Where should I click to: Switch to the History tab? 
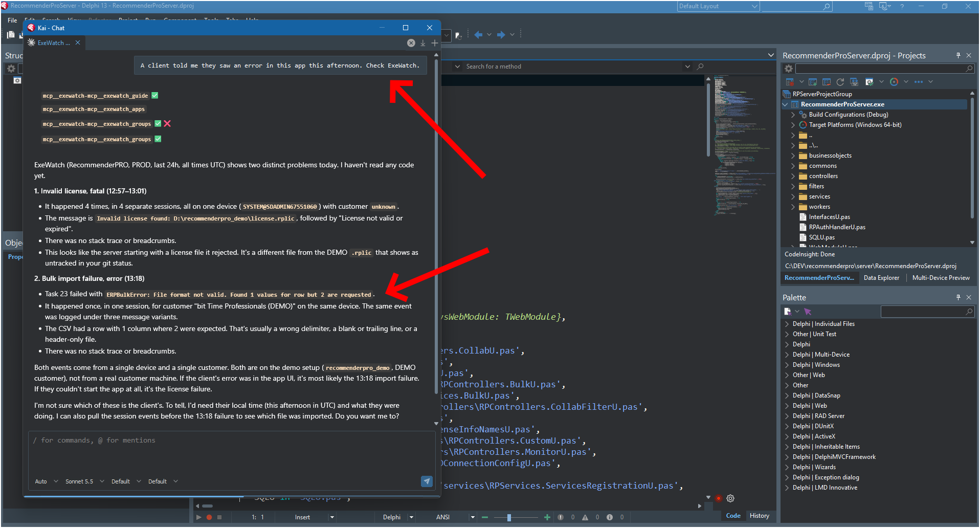click(x=760, y=516)
